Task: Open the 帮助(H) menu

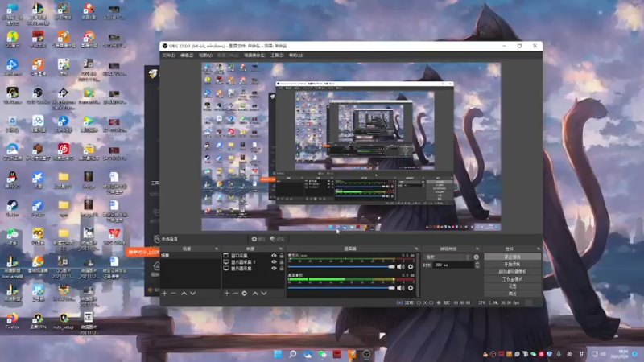Action: pos(295,55)
